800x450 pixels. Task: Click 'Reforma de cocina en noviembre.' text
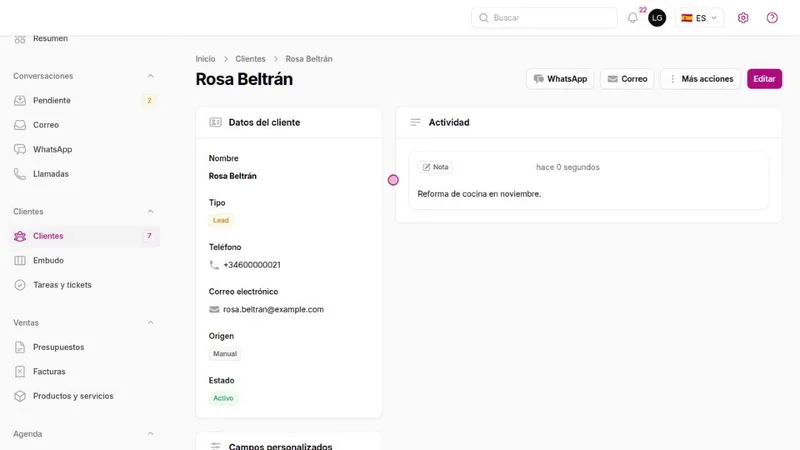tap(479, 194)
